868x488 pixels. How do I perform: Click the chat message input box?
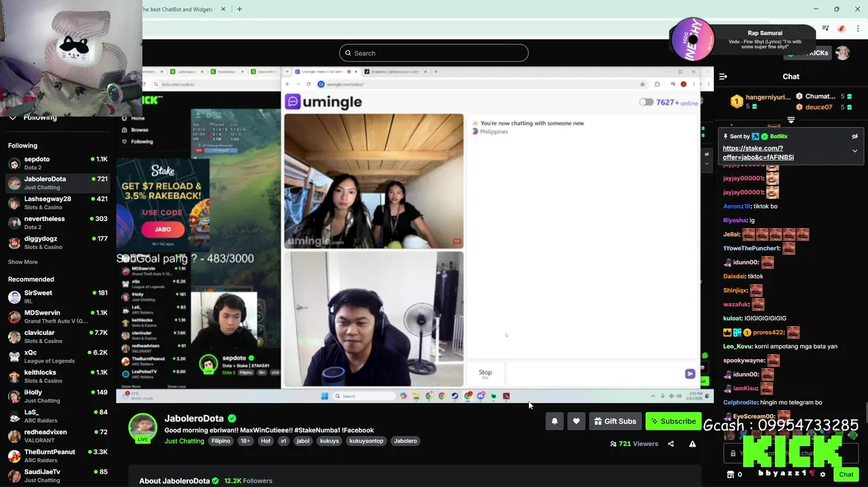tap(790, 453)
